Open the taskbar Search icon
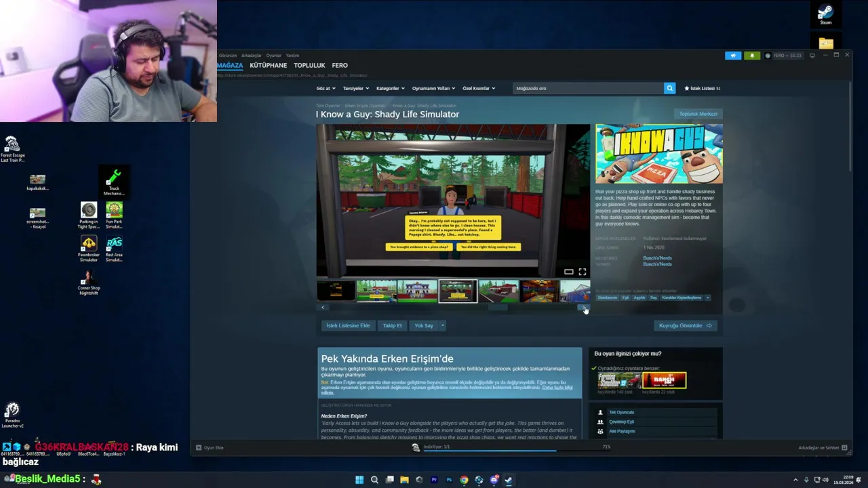The image size is (868, 488). (374, 480)
